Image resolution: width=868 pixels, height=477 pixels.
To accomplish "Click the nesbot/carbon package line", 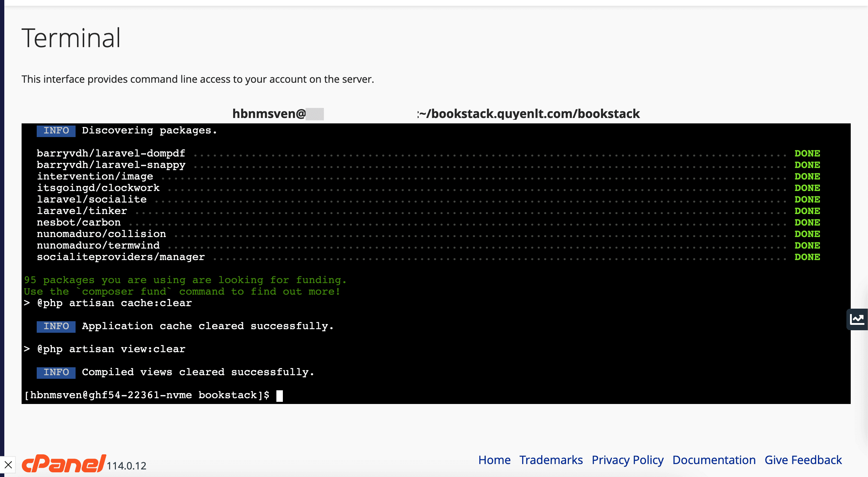I will coord(428,222).
